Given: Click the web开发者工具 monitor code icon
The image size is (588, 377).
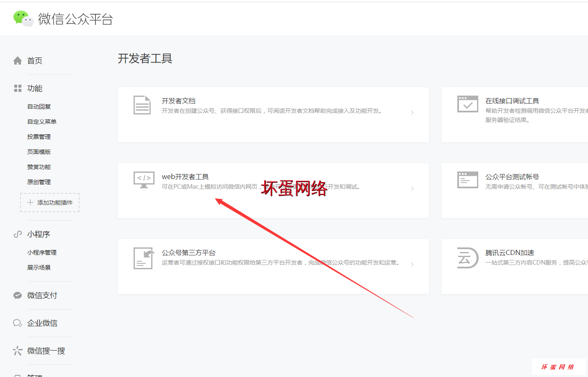Looking at the screenshot, I should [x=144, y=180].
